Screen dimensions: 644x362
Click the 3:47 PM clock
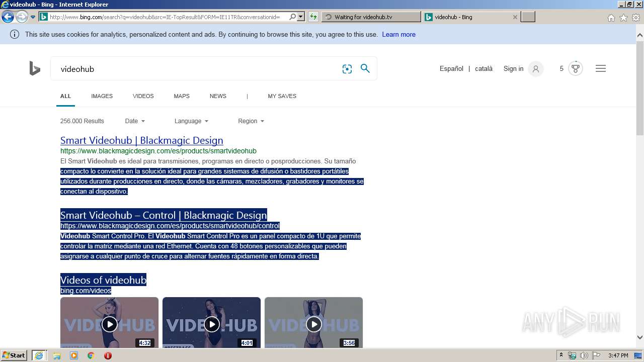618,355
